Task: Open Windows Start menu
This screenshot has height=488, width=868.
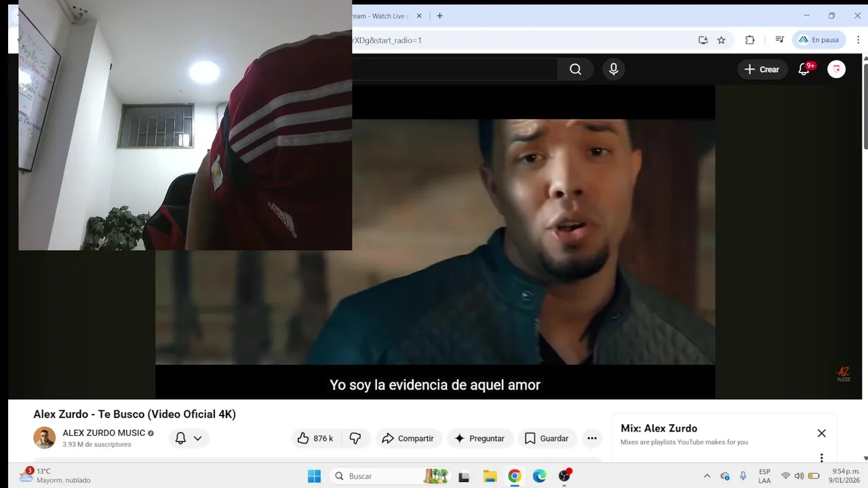Action: pos(314,476)
